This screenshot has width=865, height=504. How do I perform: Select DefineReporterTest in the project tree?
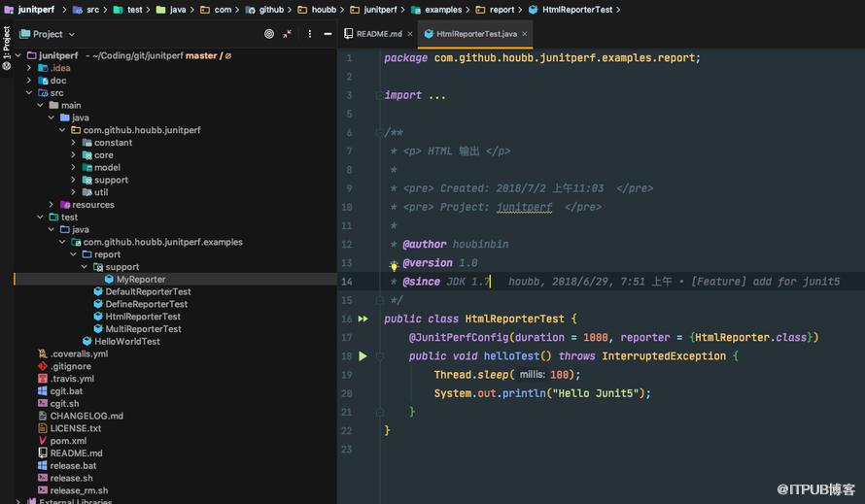146,304
